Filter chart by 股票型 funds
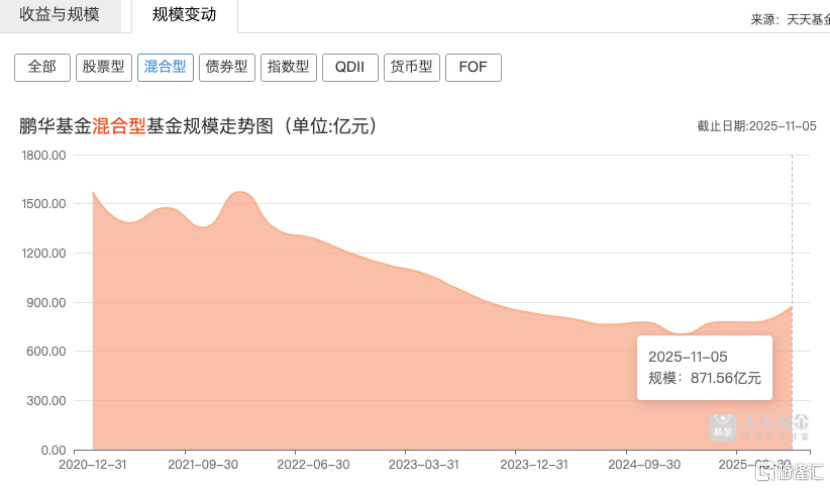 [x=104, y=67]
